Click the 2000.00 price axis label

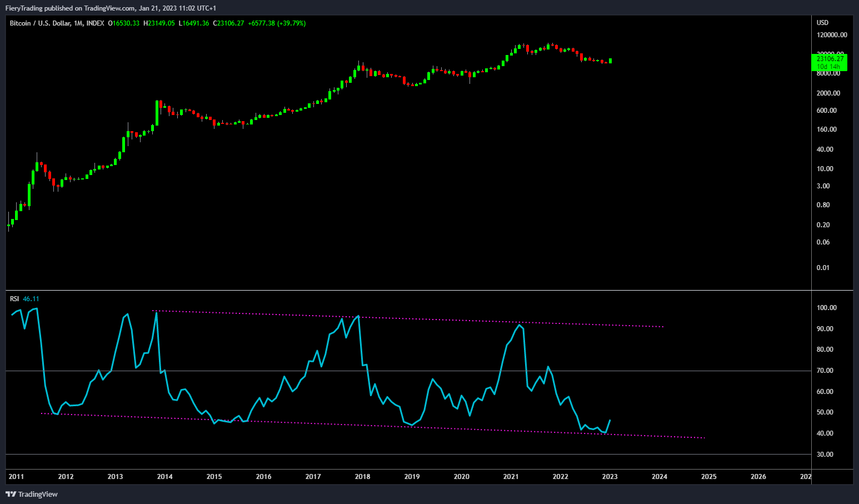[x=828, y=93]
